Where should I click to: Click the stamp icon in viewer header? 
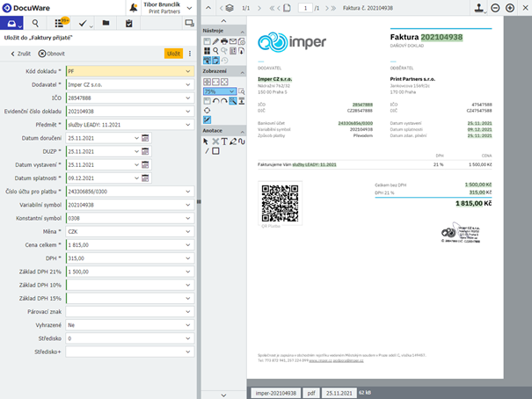(x=479, y=8)
